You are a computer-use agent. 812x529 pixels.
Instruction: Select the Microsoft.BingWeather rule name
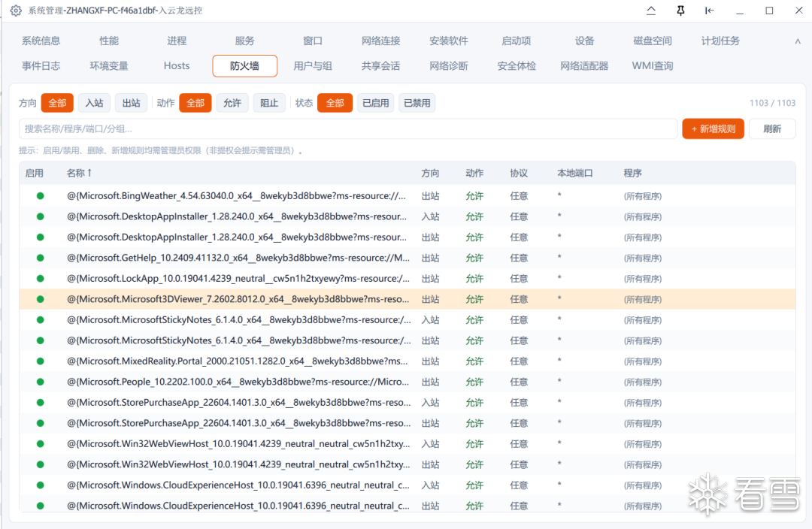(236, 195)
